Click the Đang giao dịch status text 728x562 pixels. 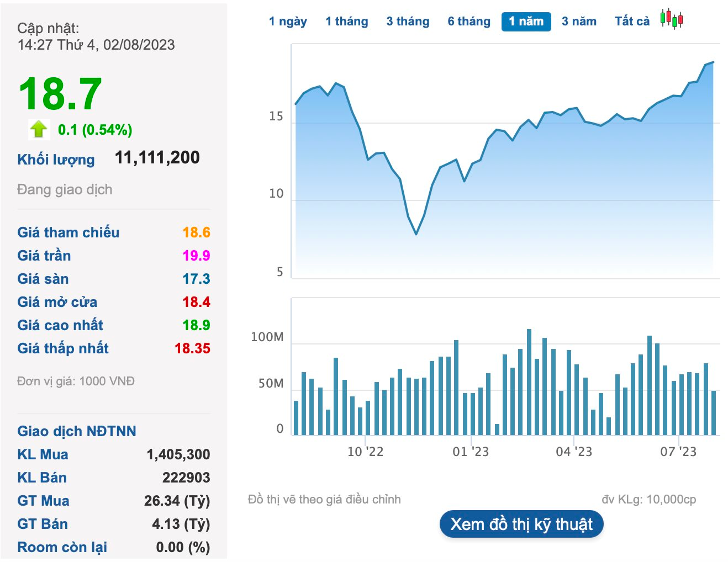tap(65, 189)
